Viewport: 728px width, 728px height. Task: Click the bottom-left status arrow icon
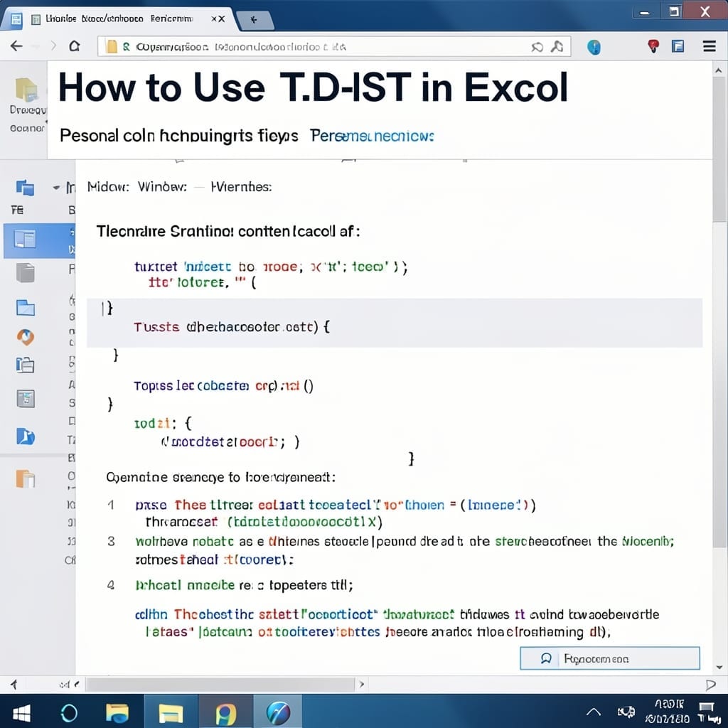pos(14,685)
